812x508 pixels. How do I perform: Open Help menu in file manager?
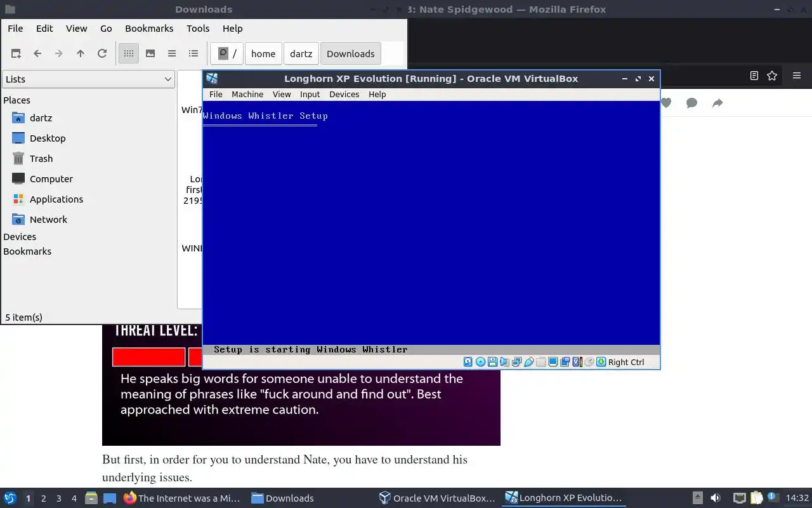(232, 29)
